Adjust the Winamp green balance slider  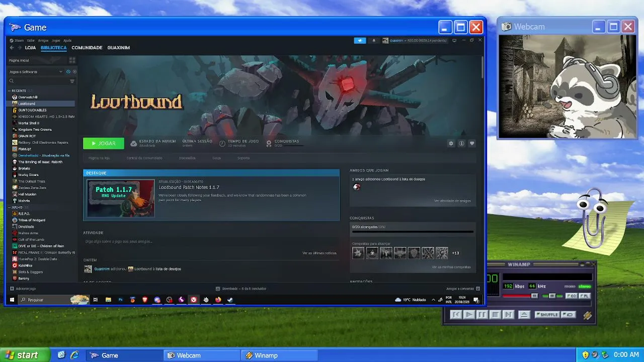(552, 296)
